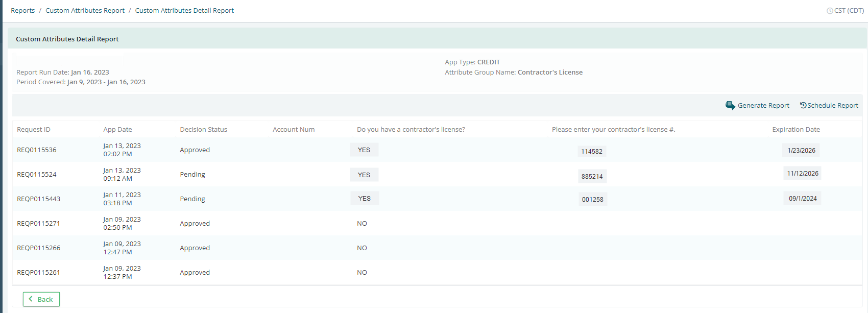Click license number 885214
868x313 pixels.
pos(592,176)
